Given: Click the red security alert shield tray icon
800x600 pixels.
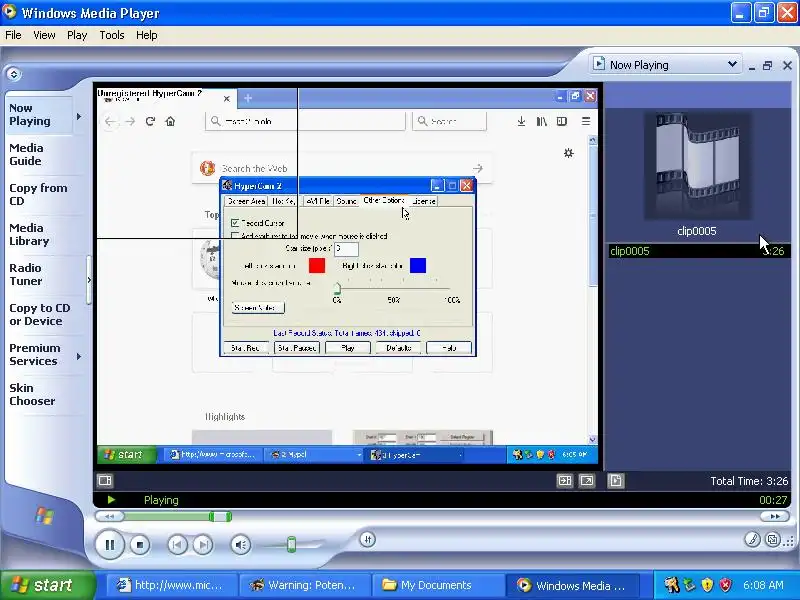Looking at the screenshot, I should click(726, 585).
